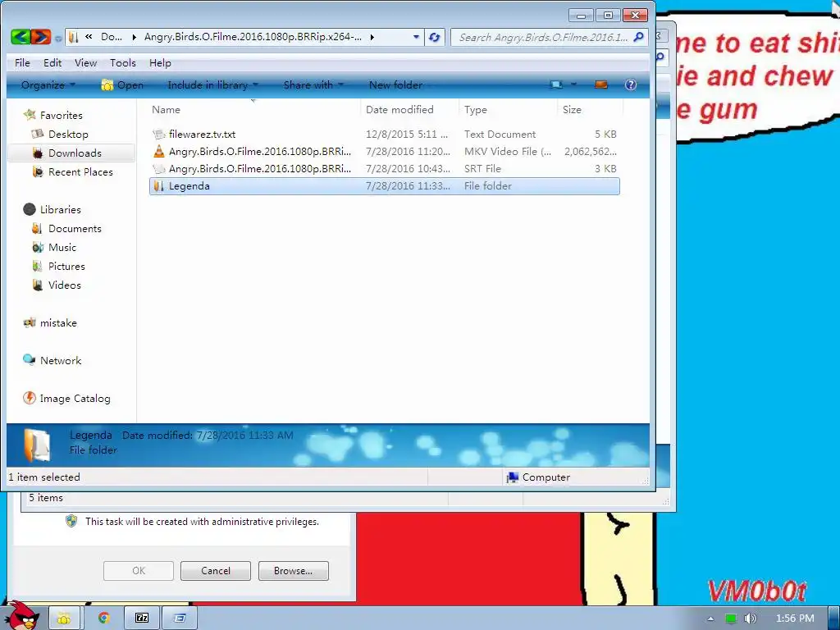Click the refresh button next to address bar
The image size is (840, 630).
click(435, 37)
